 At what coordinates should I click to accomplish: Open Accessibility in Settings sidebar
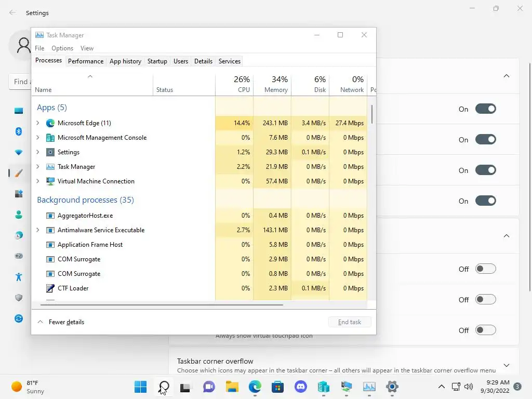[19, 277]
